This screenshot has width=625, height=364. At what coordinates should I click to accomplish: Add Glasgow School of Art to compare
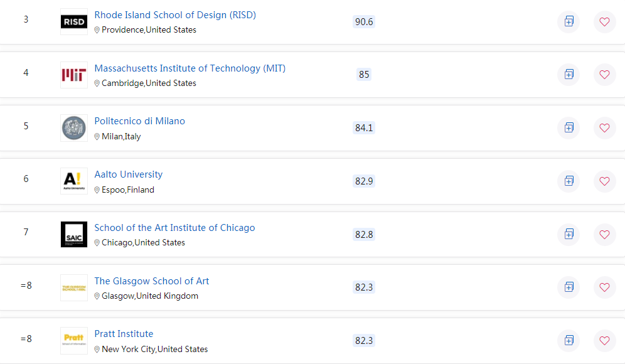click(569, 287)
